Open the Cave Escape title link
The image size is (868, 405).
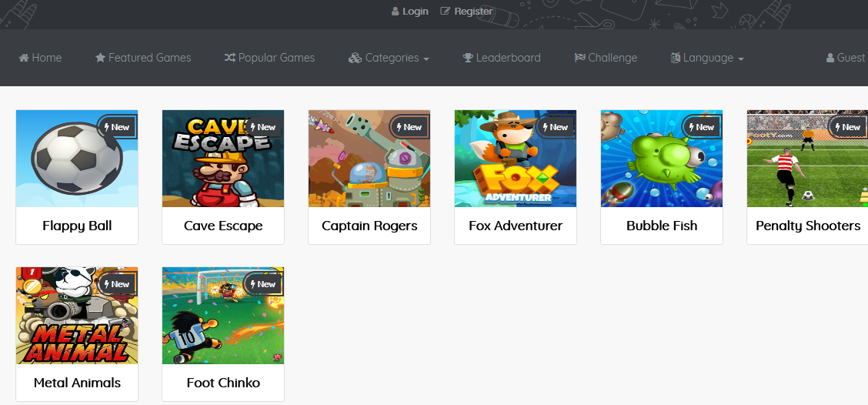point(223,226)
